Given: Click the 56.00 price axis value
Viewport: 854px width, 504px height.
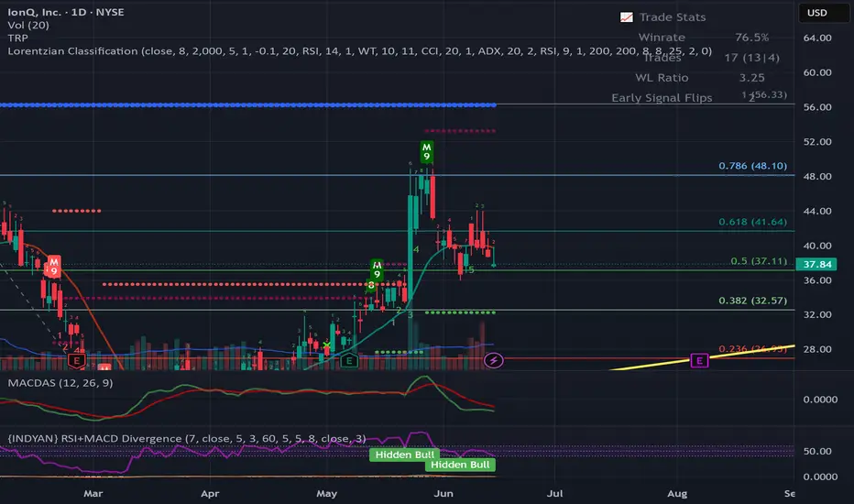Looking at the screenshot, I should click(x=817, y=107).
